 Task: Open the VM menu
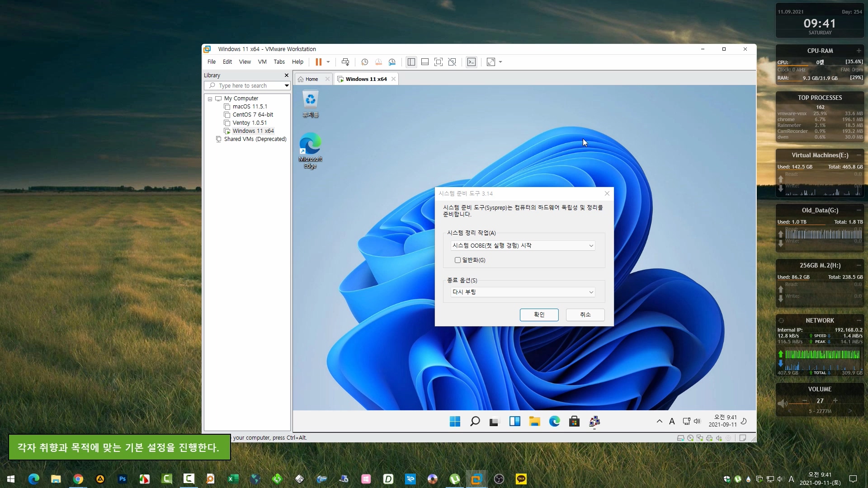tap(262, 62)
